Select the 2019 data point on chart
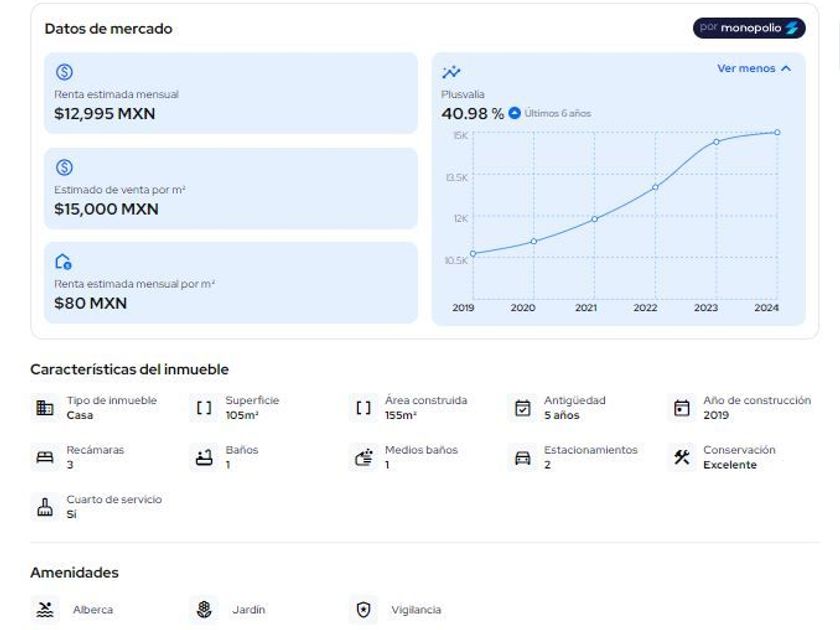 click(x=472, y=253)
